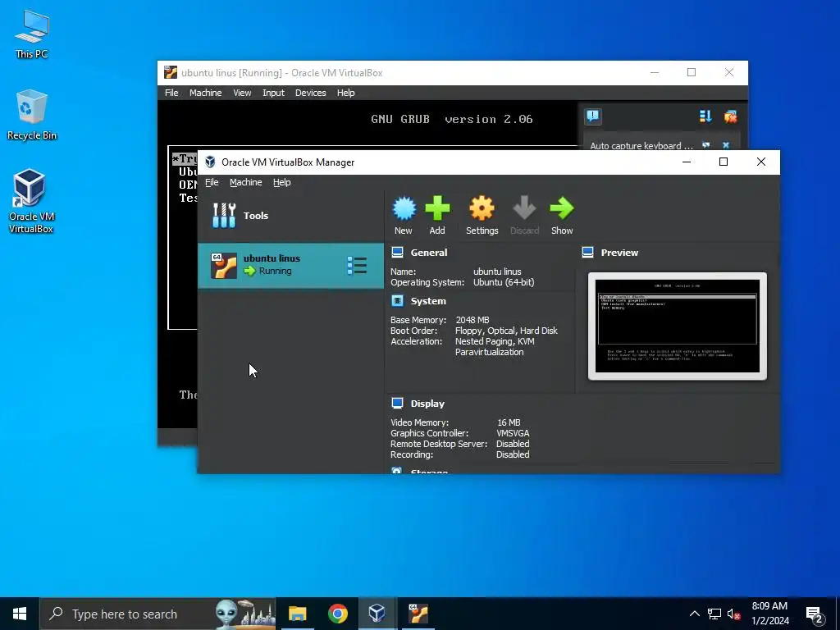Image resolution: width=840 pixels, height=630 pixels.
Task: Minimize the ubuntu linus VM window
Action: (655, 73)
